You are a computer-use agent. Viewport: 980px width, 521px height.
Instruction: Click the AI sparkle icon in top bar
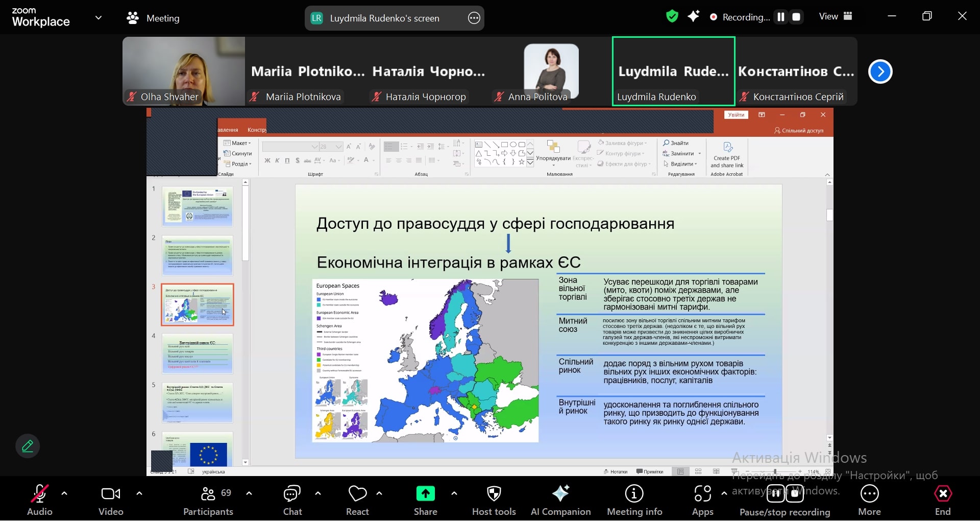693,16
